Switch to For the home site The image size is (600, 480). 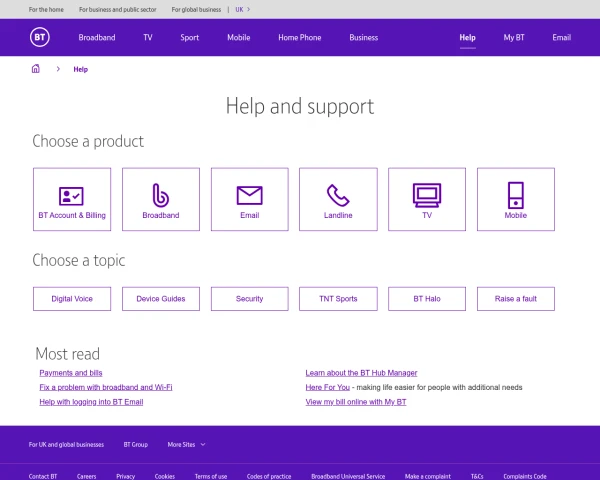46,9
